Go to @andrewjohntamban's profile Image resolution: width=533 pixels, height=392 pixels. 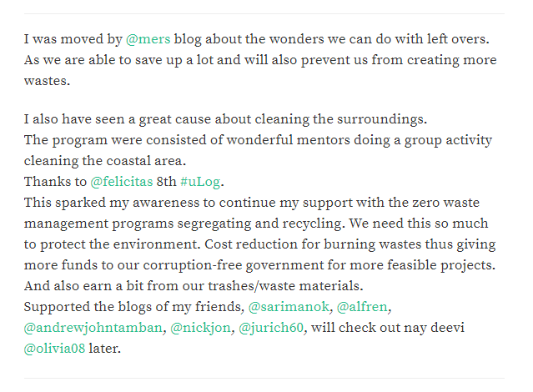pos(93,328)
